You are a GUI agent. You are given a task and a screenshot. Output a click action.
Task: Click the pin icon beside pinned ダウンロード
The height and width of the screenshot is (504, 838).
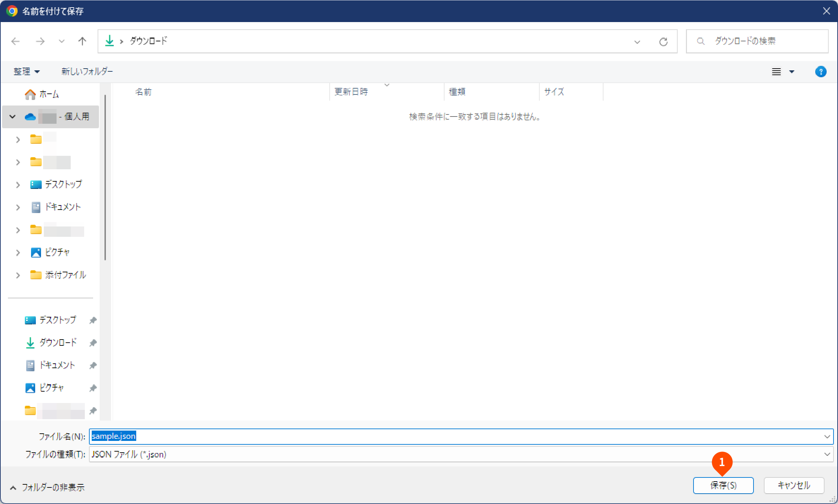93,343
